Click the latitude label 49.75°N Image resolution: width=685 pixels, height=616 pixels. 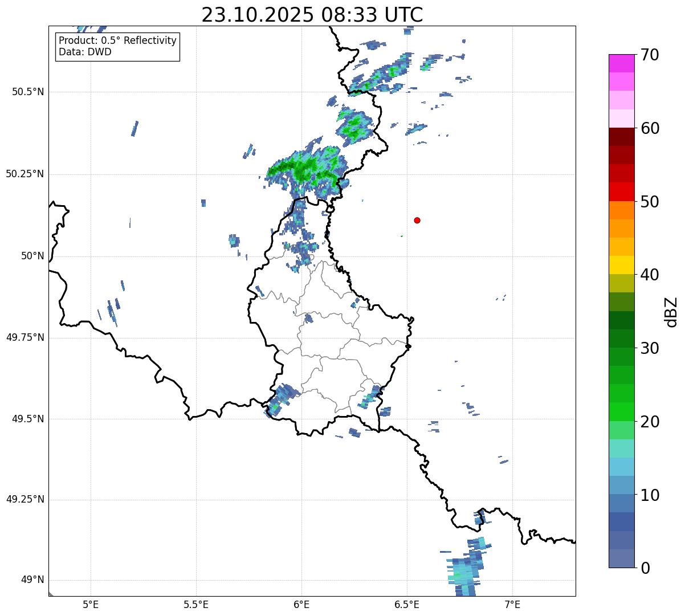(25, 337)
